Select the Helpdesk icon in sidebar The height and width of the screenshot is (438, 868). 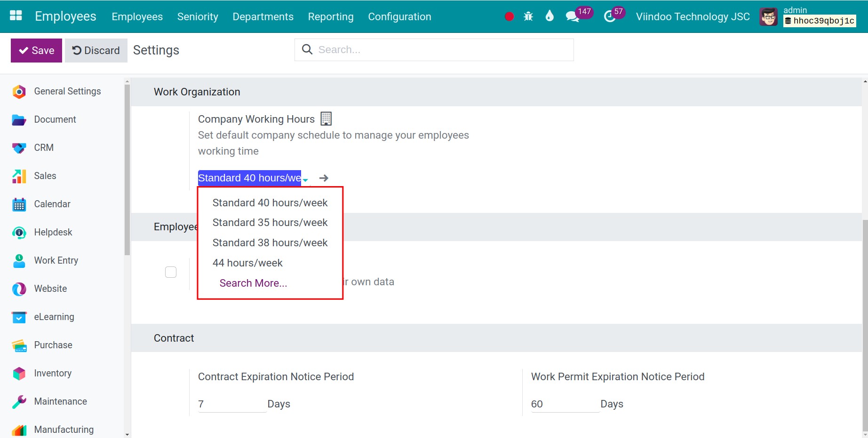click(x=19, y=233)
